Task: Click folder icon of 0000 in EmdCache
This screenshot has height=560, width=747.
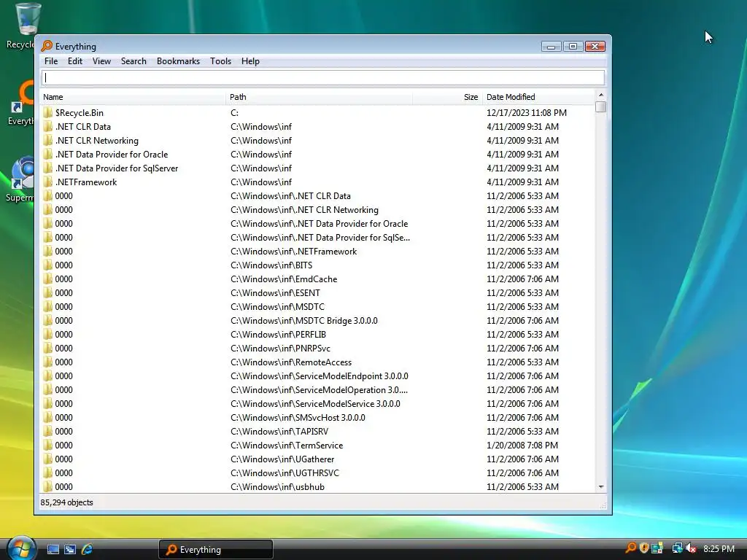Action: pos(47,279)
